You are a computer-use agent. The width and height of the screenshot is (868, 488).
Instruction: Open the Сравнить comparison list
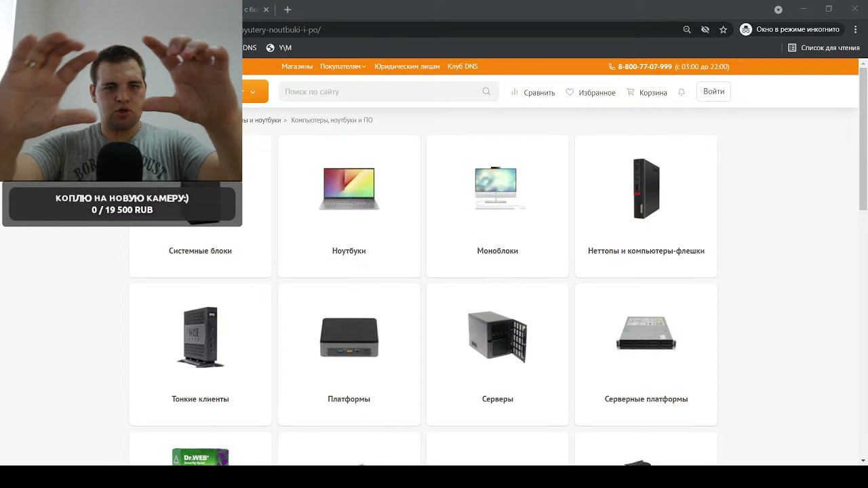533,92
